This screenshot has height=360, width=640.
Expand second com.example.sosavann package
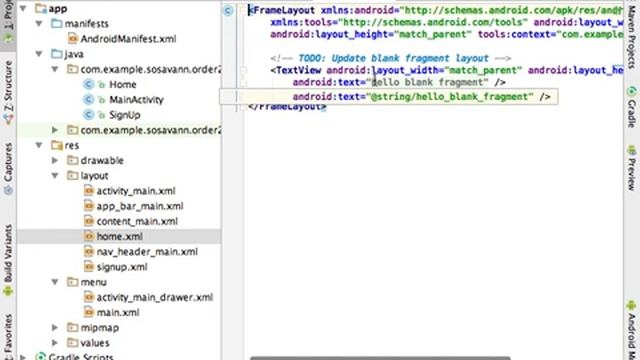[x=55, y=130]
